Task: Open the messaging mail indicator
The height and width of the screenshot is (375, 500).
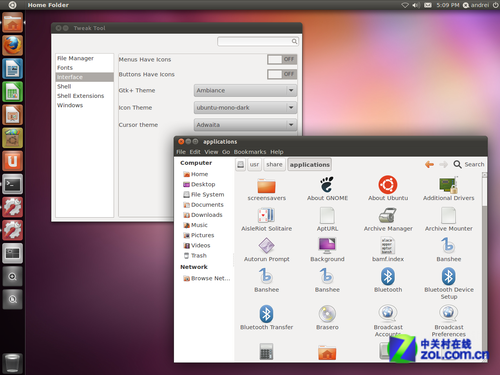Action: 428,5
